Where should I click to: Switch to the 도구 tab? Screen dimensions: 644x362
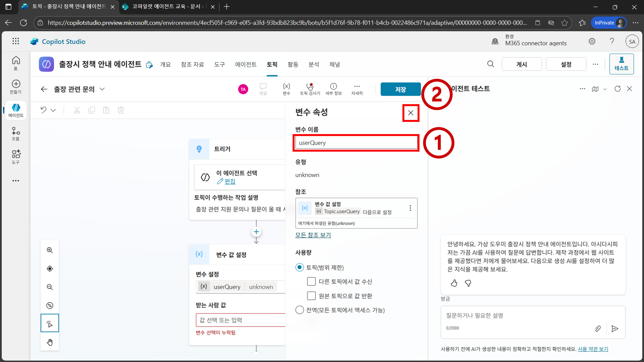(219, 65)
